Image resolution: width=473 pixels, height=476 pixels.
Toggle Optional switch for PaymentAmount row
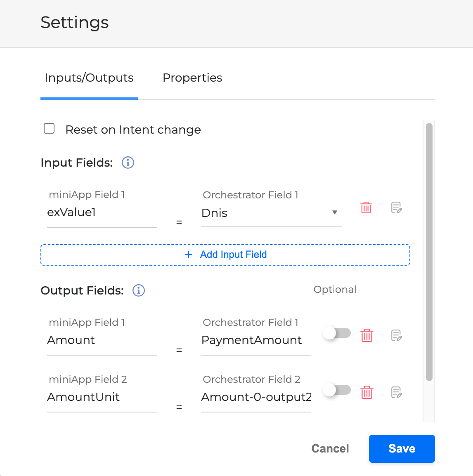(337, 333)
